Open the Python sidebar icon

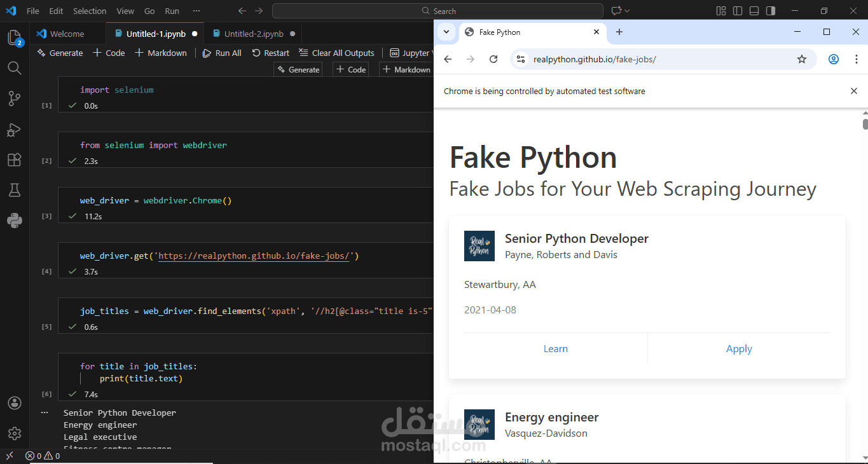(14, 221)
